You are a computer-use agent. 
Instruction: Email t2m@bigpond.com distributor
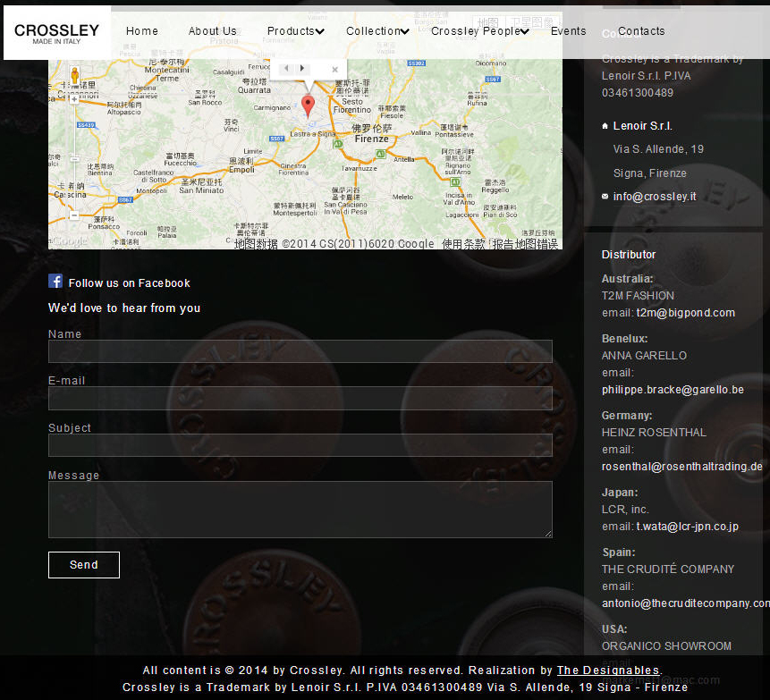point(686,313)
